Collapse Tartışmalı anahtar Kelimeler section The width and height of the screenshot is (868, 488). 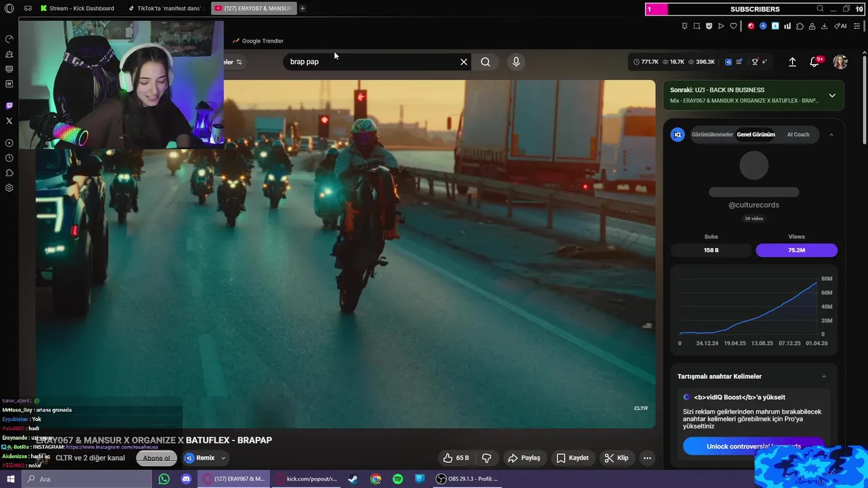tap(824, 377)
